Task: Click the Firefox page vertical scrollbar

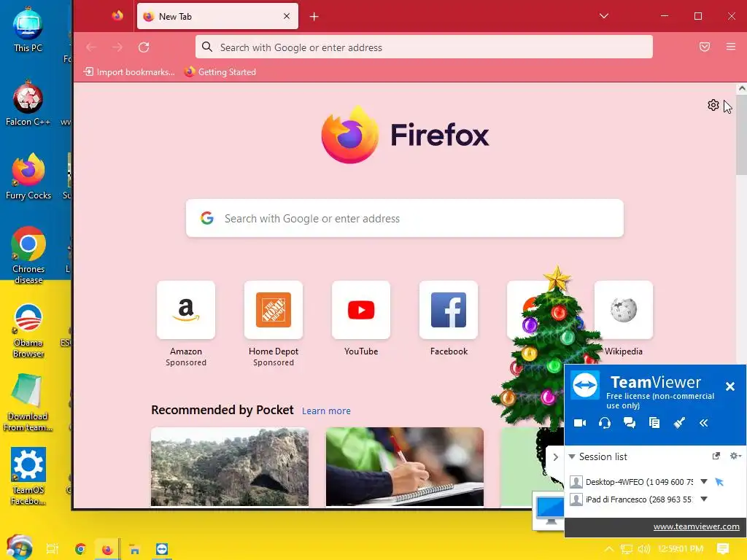Action: (x=742, y=135)
